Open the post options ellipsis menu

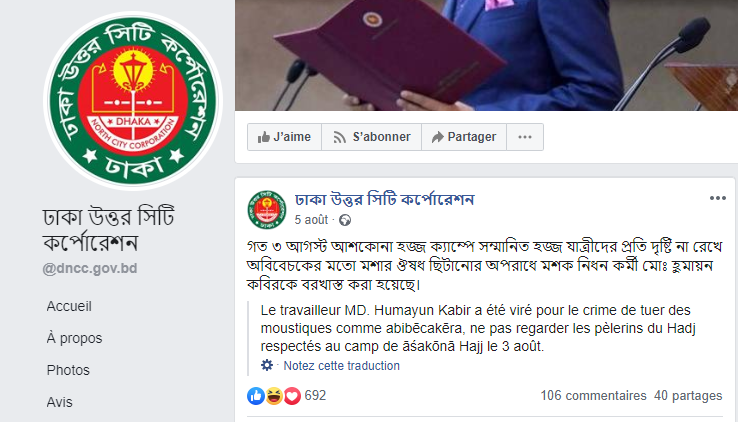click(718, 198)
